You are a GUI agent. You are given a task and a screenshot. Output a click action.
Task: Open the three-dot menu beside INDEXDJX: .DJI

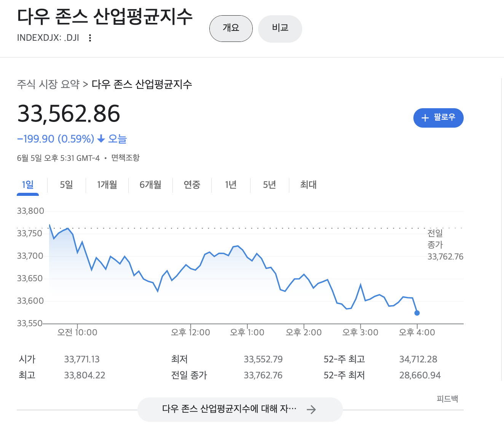90,38
